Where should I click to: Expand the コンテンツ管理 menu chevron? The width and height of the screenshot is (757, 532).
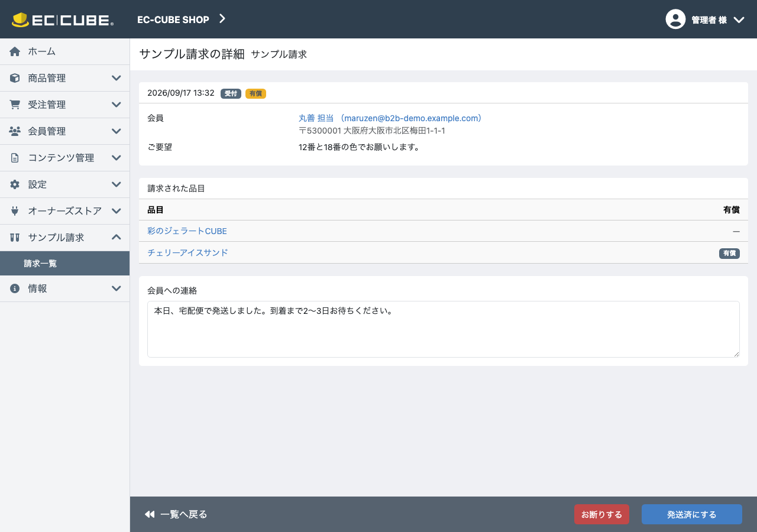(x=117, y=158)
